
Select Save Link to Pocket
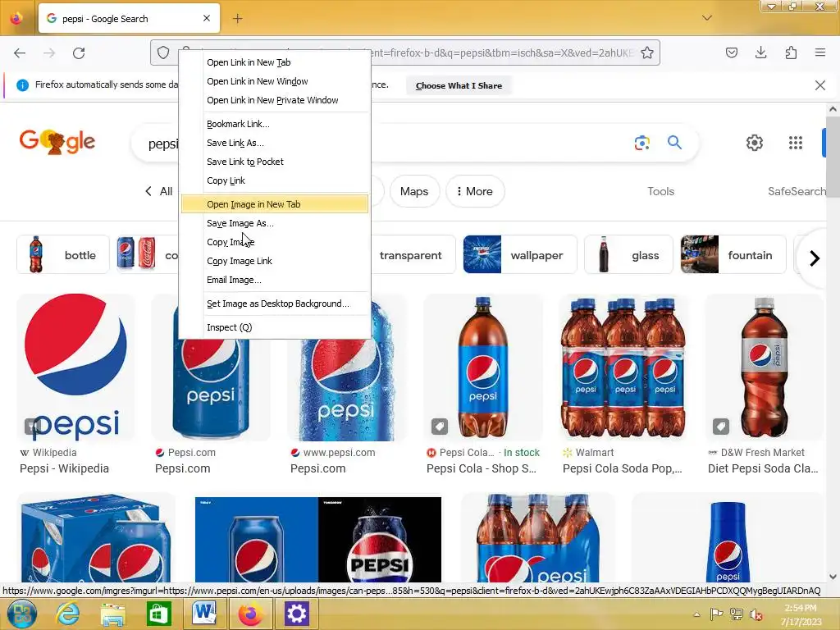tap(274, 162)
